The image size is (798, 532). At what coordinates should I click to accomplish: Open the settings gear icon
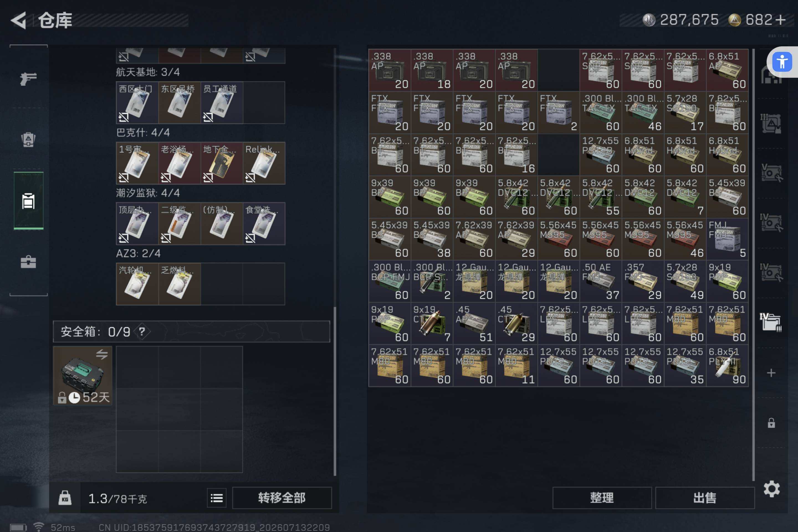pyautogui.click(x=771, y=488)
